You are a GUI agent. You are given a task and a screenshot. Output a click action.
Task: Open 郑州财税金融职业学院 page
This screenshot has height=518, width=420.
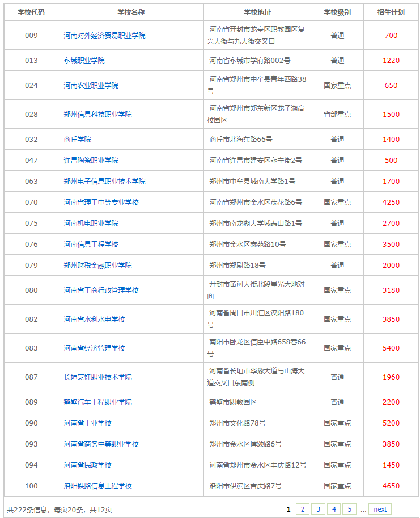point(97,265)
